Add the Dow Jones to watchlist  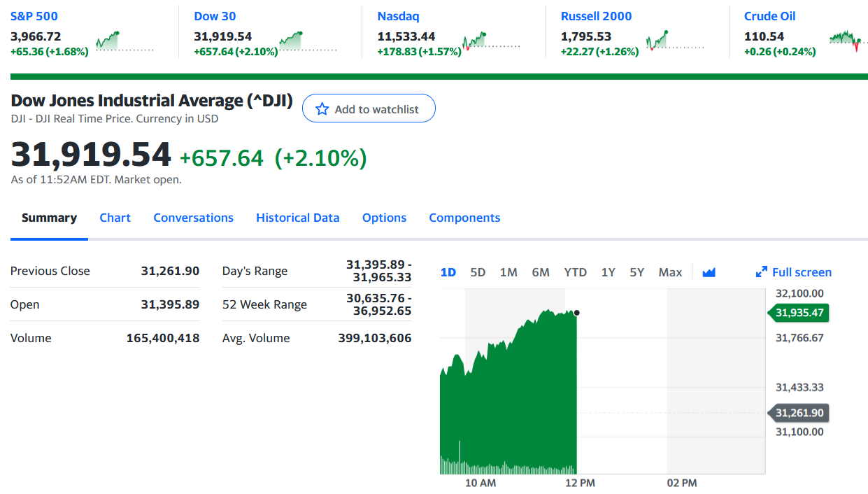tap(369, 109)
